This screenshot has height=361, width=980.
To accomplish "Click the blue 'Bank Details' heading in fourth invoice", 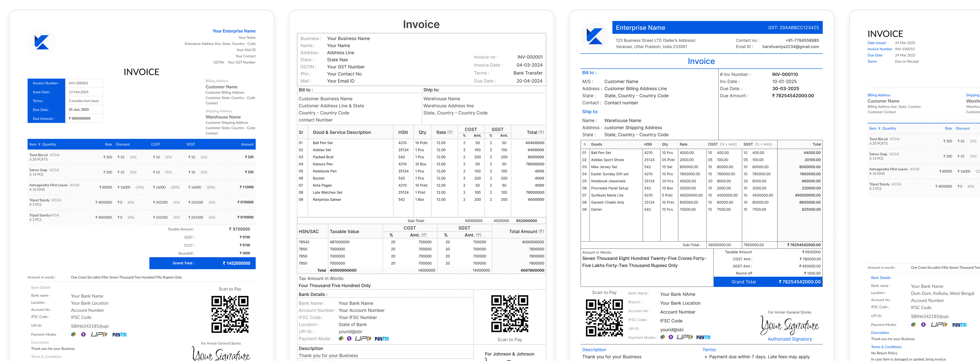I will [880, 278].
